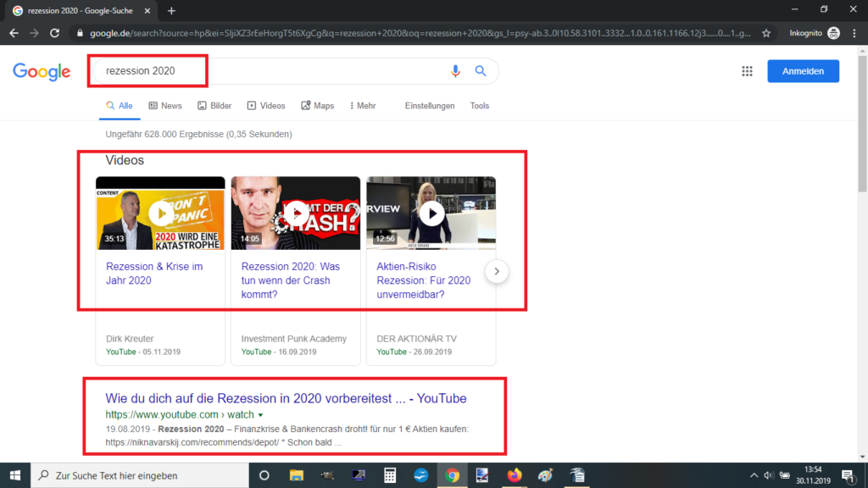Open 'Rezession & Krise im Jahr 2020' link

coord(154,274)
